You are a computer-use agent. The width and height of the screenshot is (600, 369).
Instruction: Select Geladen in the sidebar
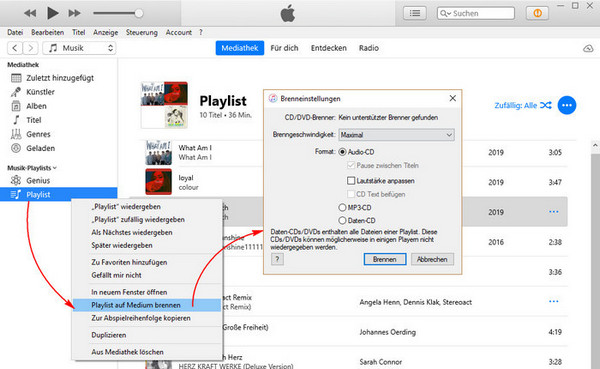tap(41, 148)
